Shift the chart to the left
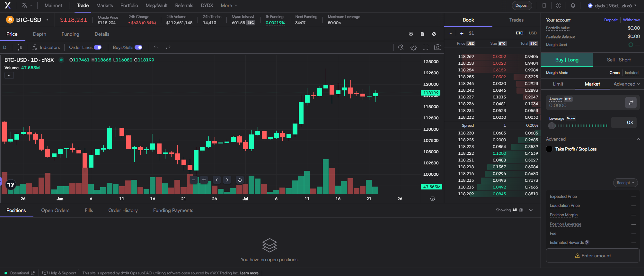This screenshot has width=644, height=276. coord(217,180)
